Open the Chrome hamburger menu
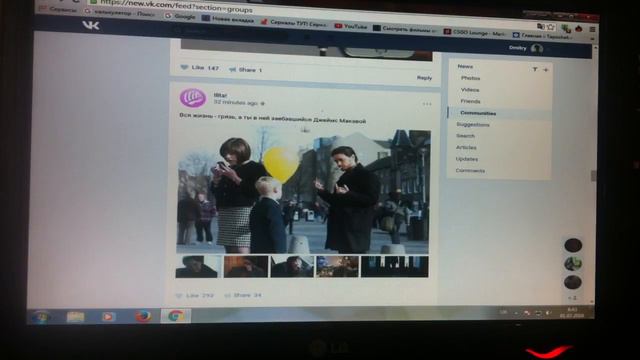 tap(592, 29)
